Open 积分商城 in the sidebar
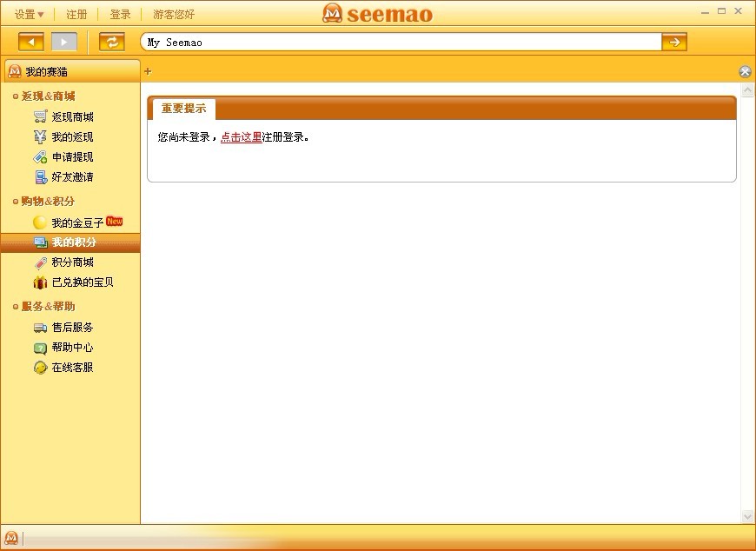Image resolution: width=756 pixels, height=551 pixels. click(x=72, y=262)
